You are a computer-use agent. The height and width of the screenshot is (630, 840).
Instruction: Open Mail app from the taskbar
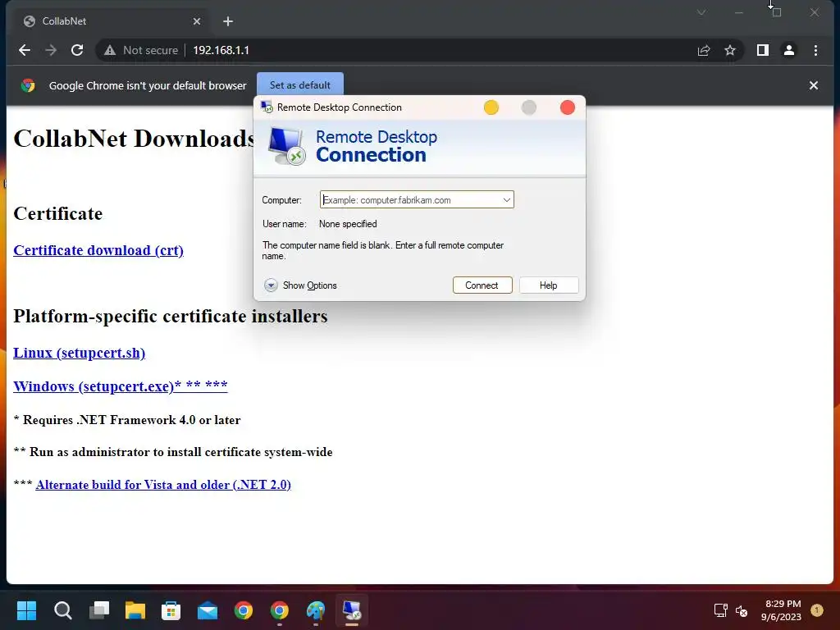208,610
